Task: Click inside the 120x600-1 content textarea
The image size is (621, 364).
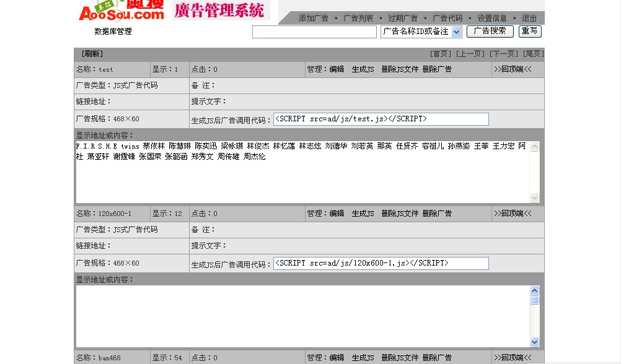Action: click(x=302, y=316)
